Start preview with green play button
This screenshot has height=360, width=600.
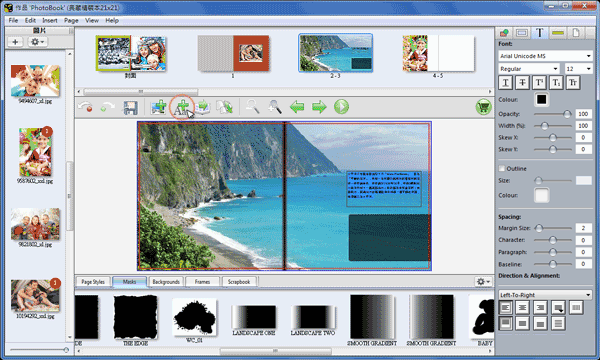coord(341,107)
